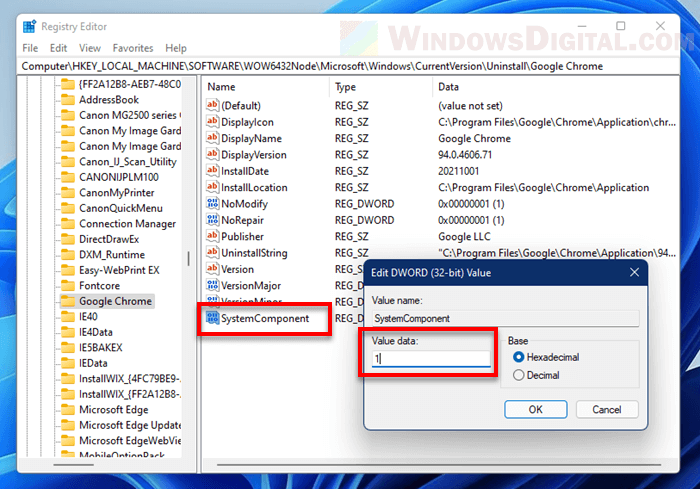Select the NoRepair DWORD icon
This screenshot has width=700, height=489.
[212, 220]
